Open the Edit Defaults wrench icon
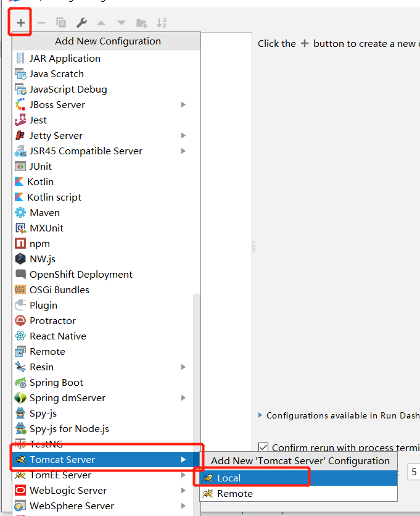 coord(81,23)
